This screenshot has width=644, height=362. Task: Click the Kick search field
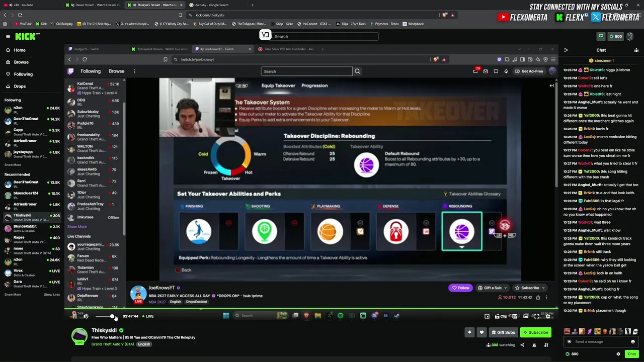[x=322, y=36]
